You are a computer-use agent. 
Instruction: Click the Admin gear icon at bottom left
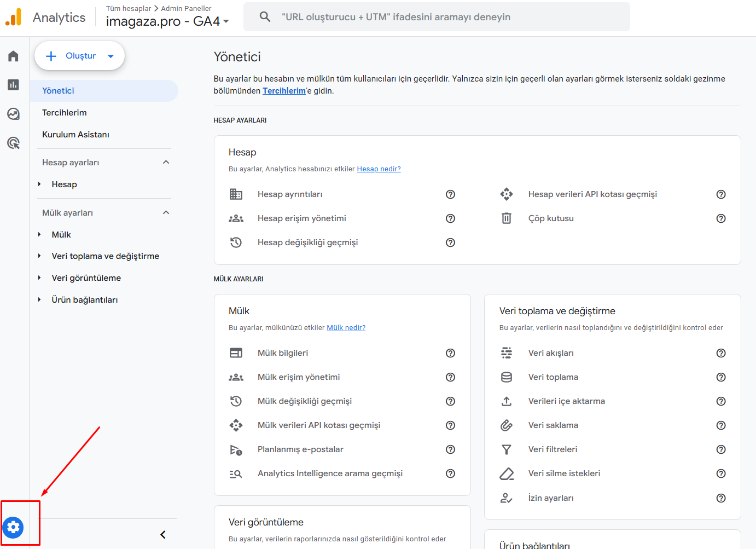(13, 527)
